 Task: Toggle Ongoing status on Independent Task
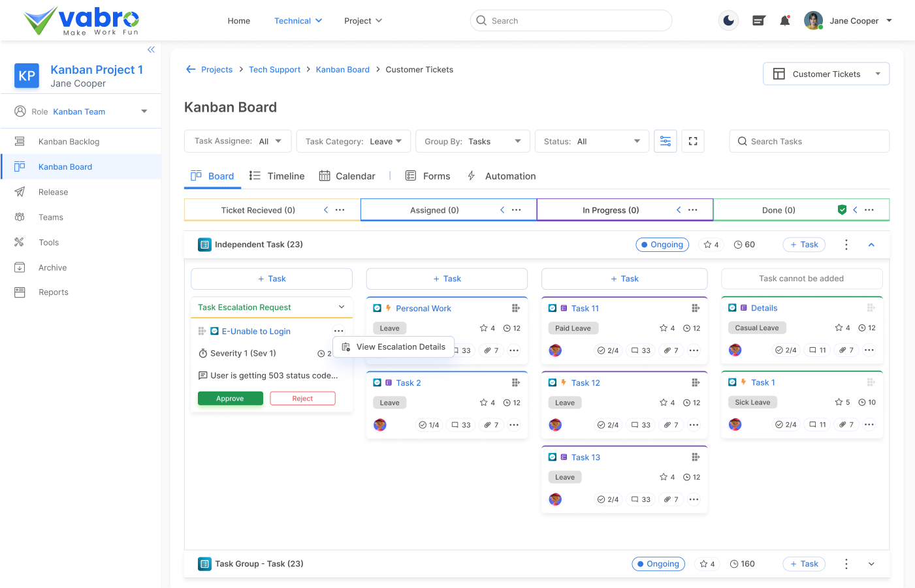[662, 245]
